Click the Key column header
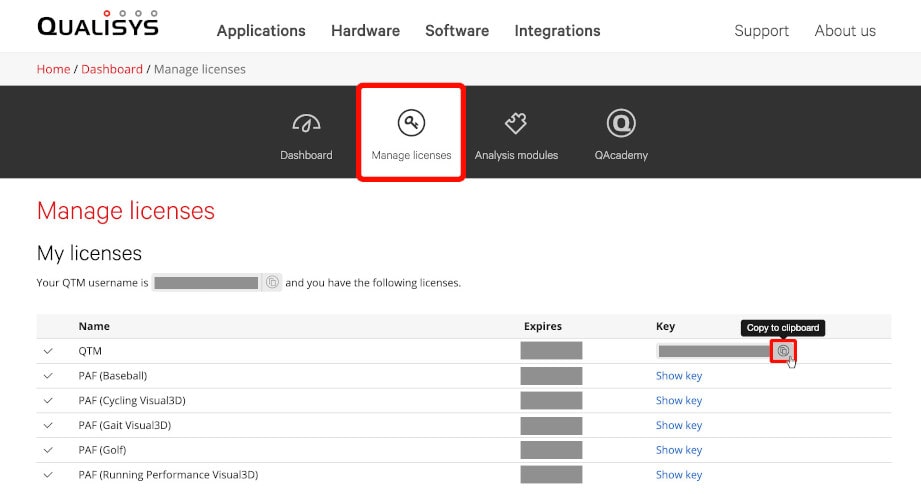This screenshot has width=921, height=494. (x=665, y=326)
